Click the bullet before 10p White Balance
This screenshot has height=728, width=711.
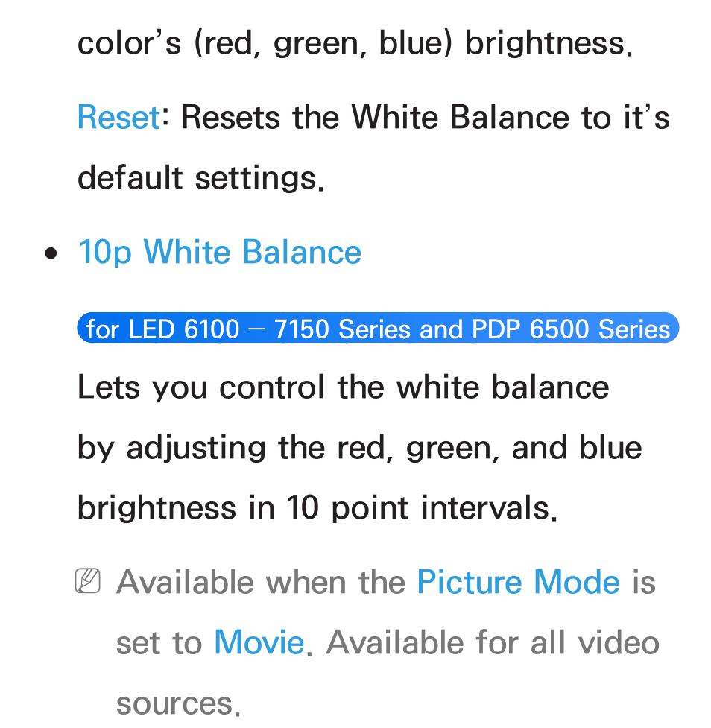pos(51,253)
